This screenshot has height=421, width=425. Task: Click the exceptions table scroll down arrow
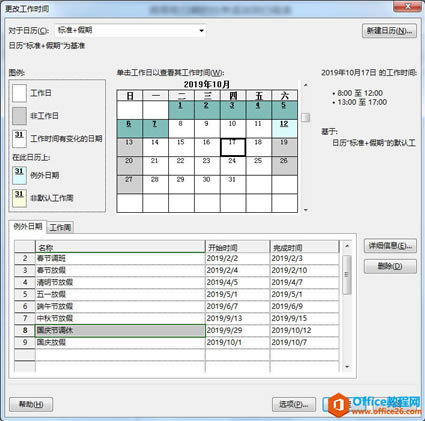tap(347, 367)
